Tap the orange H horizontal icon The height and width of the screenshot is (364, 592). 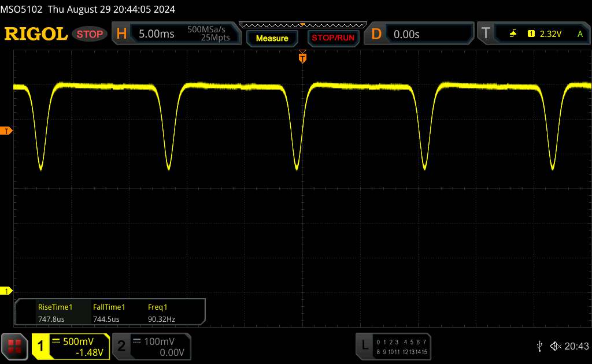pos(121,34)
